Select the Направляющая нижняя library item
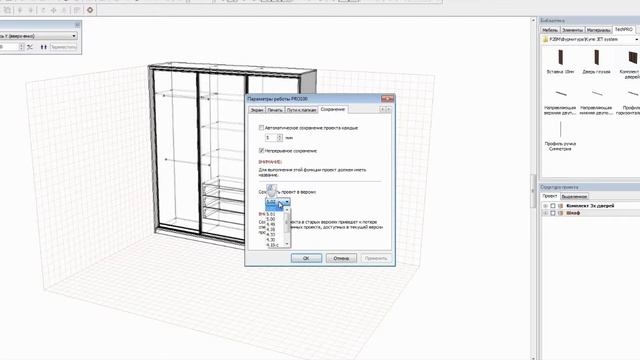Image resolution: width=640 pixels, height=360 pixels. (596, 101)
